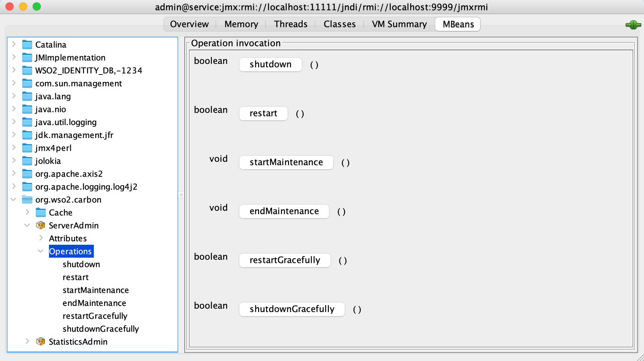This screenshot has height=361, width=644.
Task: Click the green connection status icon
Action: (x=633, y=24)
